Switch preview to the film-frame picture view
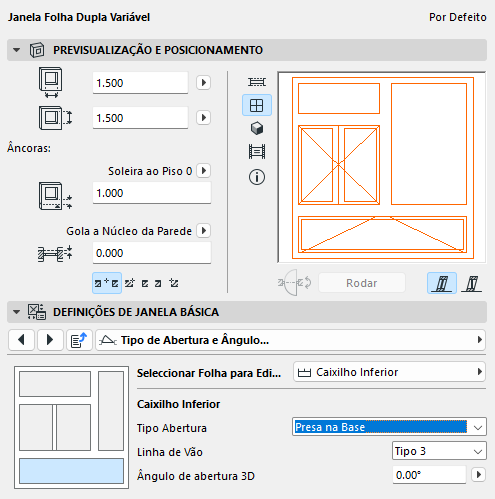The width and height of the screenshot is (495, 499). [257, 152]
